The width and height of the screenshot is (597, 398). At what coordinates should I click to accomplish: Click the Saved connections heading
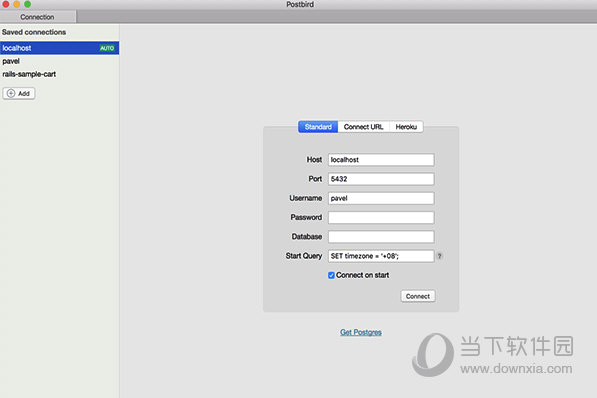[x=34, y=32]
